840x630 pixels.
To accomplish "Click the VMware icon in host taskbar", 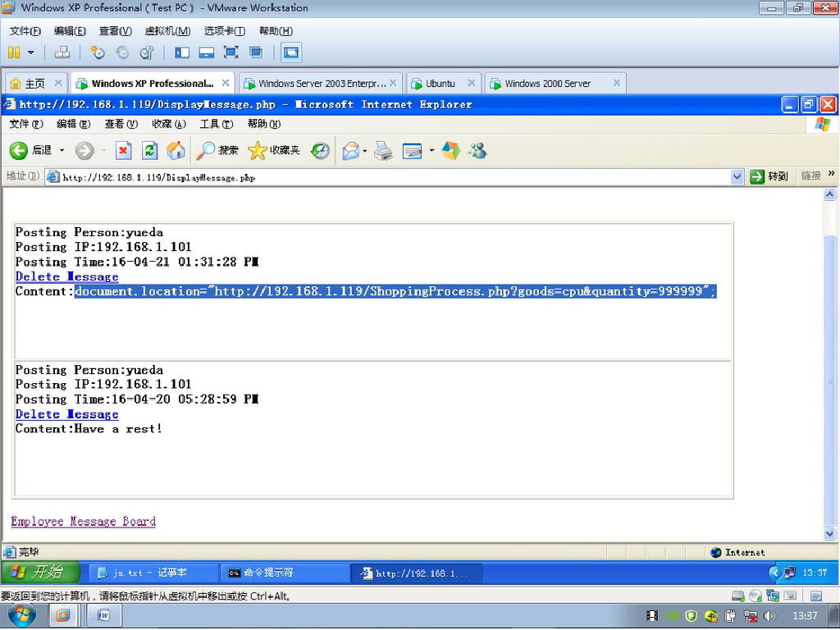I will (x=62, y=616).
